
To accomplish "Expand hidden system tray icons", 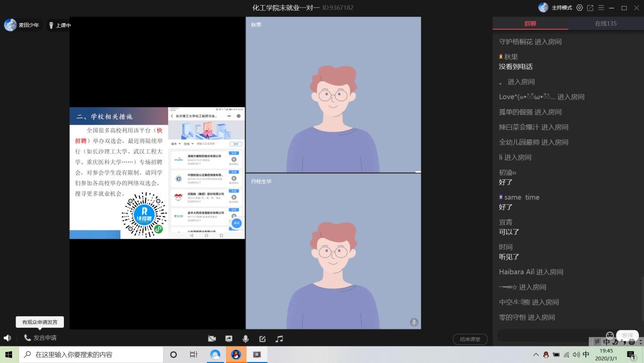I will coord(536,355).
